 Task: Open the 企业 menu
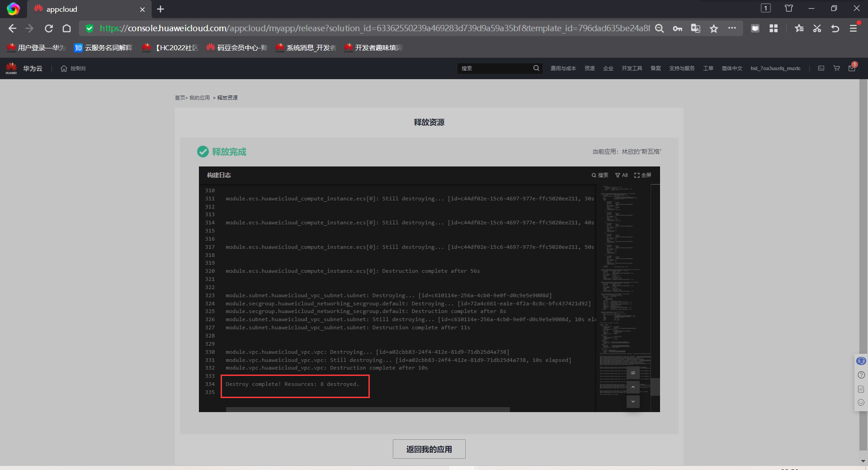[608, 68]
